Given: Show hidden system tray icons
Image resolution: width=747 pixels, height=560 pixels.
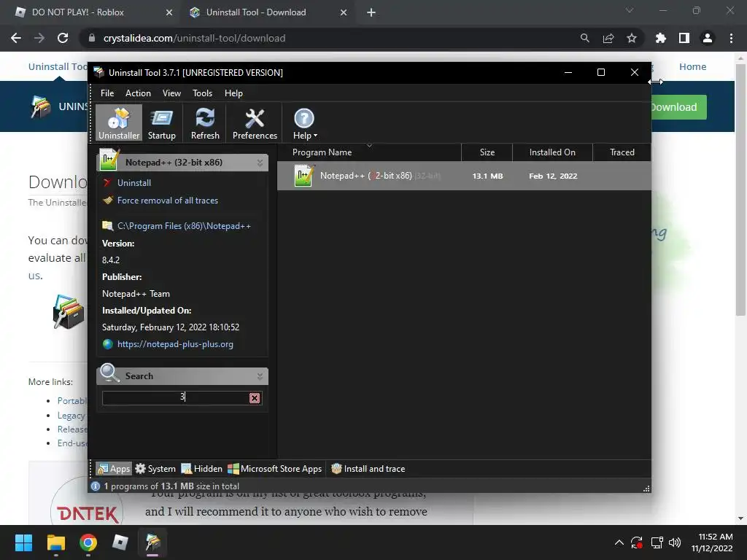Looking at the screenshot, I should coord(619,542).
